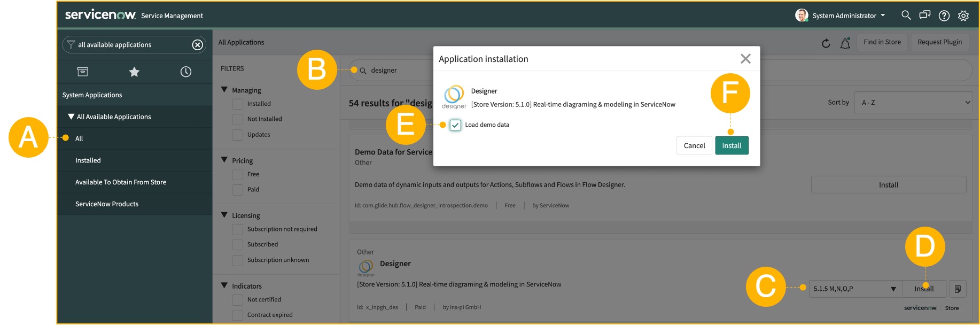This screenshot has width=980, height=325.
Task: Close the Application installation dialog
Action: tap(745, 59)
